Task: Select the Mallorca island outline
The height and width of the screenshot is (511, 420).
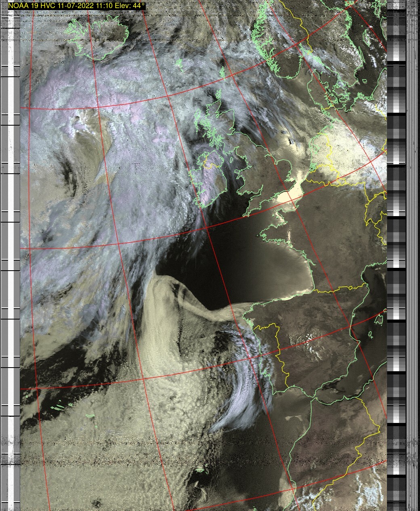Action: tap(379, 320)
